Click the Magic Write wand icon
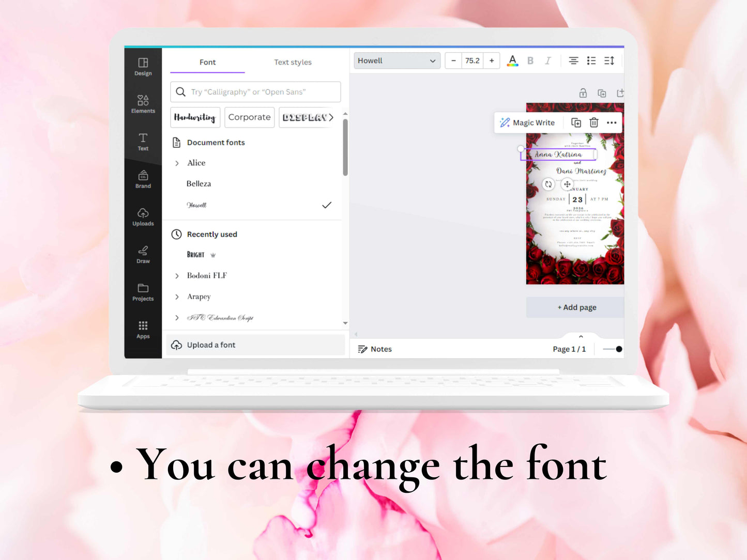 pyautogui.click(x=505, y=122)
